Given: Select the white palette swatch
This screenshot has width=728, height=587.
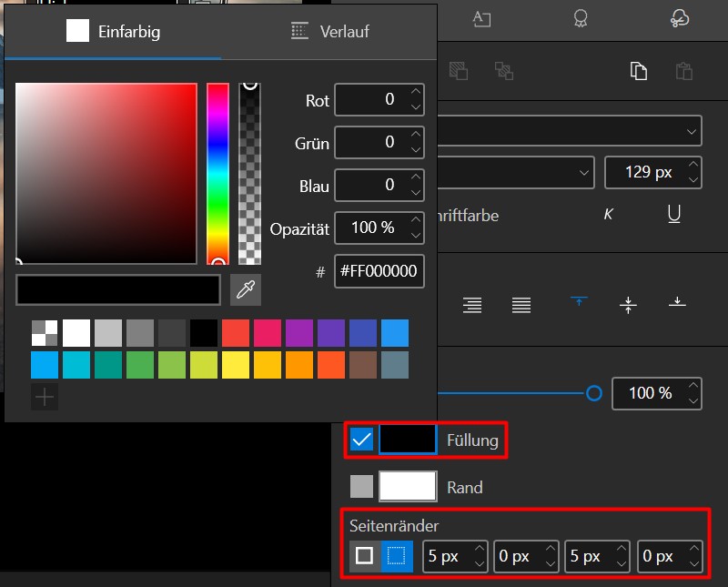Looking at the screenshot, I should pos(76,333).
